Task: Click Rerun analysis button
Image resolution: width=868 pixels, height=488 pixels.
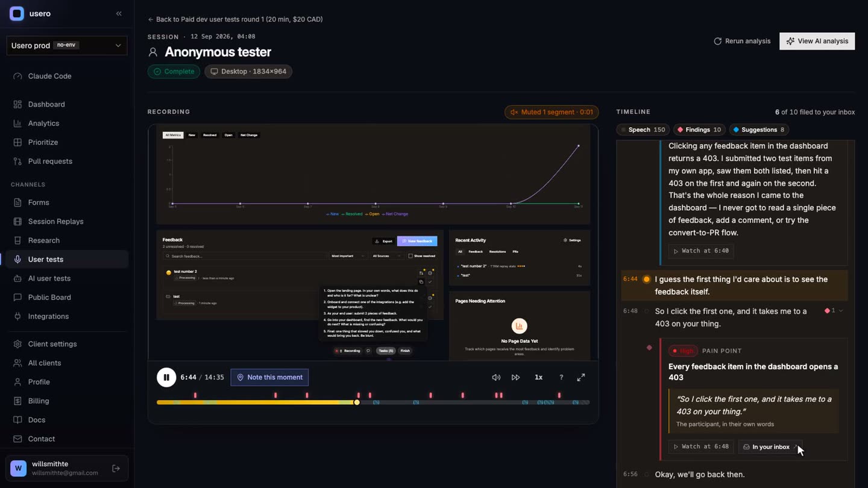Action: pyautogui.click(x=742, y=41)
